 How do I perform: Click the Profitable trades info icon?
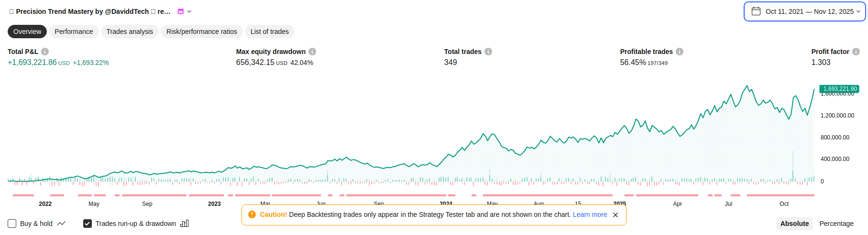pos(680,52)
